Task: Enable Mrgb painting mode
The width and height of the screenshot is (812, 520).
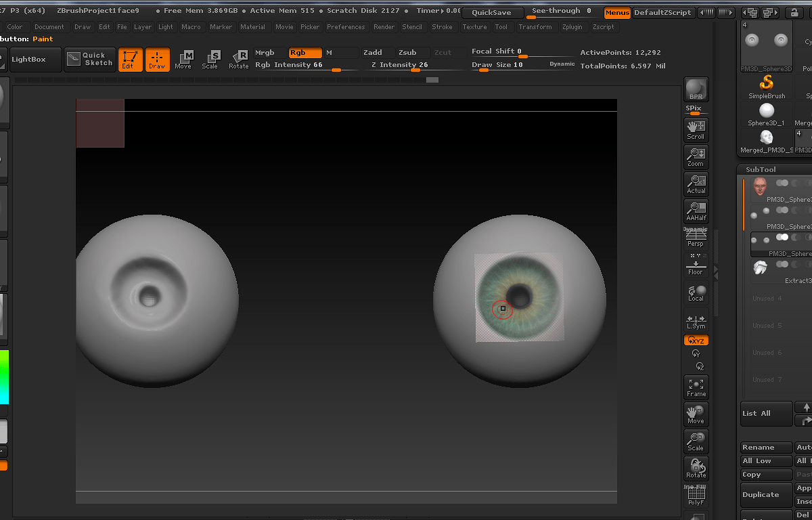Action: point(270,53)
